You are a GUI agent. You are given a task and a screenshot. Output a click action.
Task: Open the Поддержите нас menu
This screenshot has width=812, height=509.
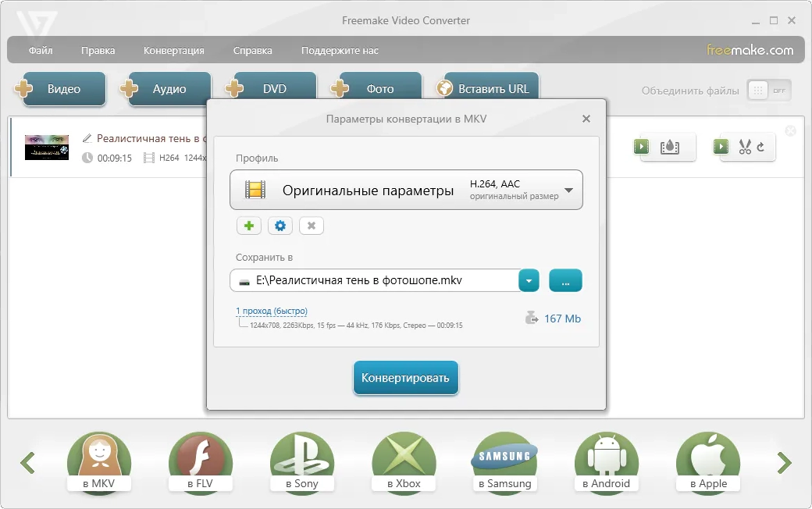[x=340, y=51]
